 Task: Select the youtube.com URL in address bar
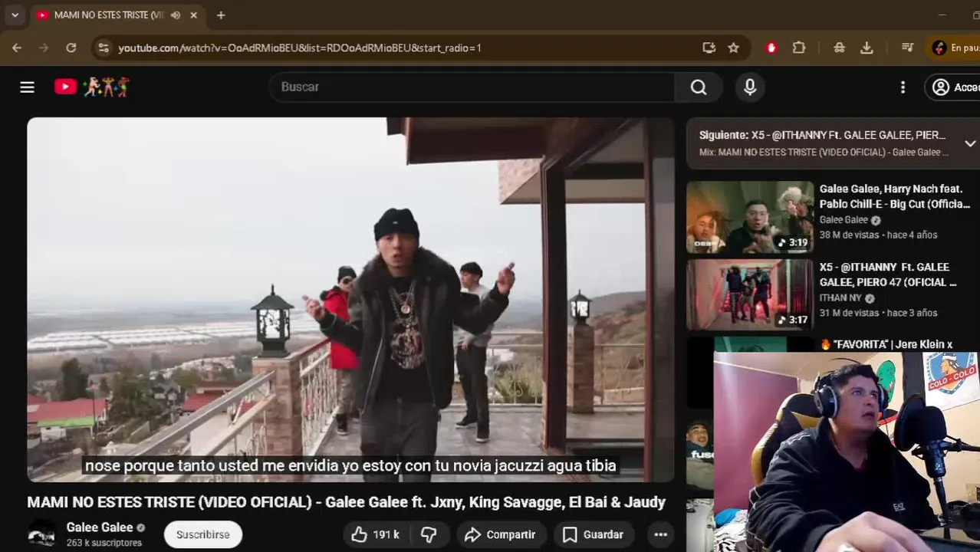299,48
